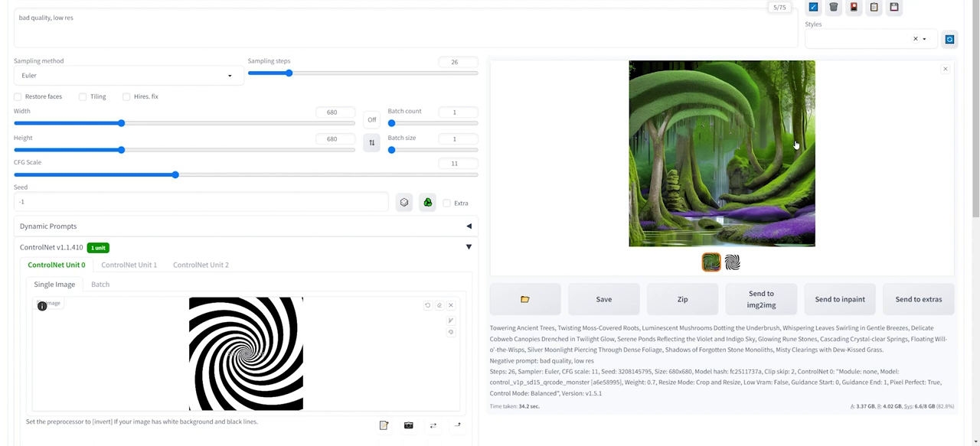Viewport: 980px width, 446px height.
Task: Click the info icon on ControlNet image
Action: tap(42, 306)
